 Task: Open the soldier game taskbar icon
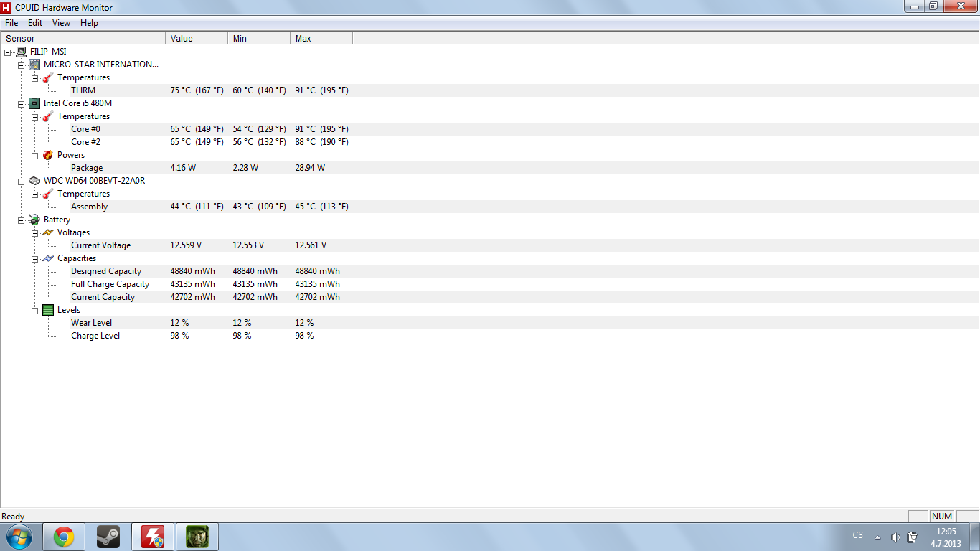click(x=197, y=537)
